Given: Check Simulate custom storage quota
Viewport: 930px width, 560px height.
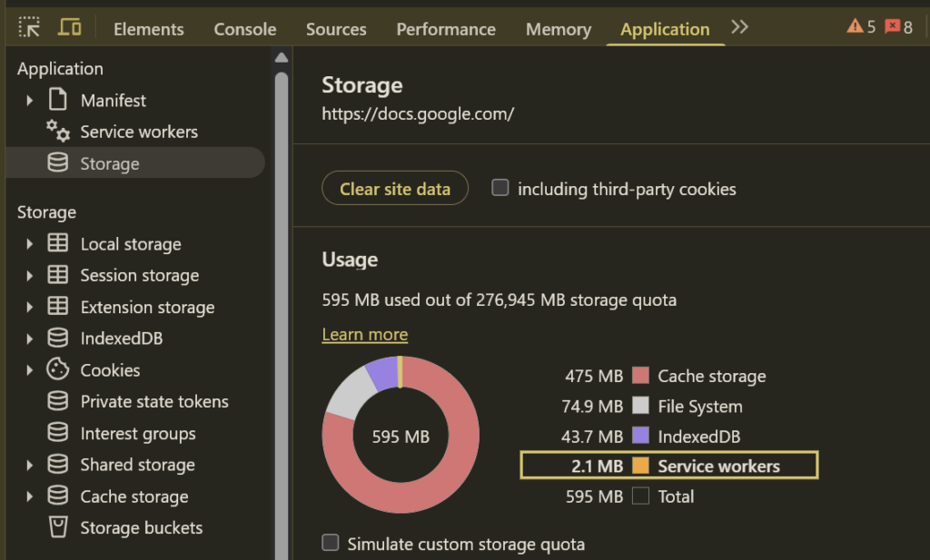Looking at the screenshot, I should [331, 544].
